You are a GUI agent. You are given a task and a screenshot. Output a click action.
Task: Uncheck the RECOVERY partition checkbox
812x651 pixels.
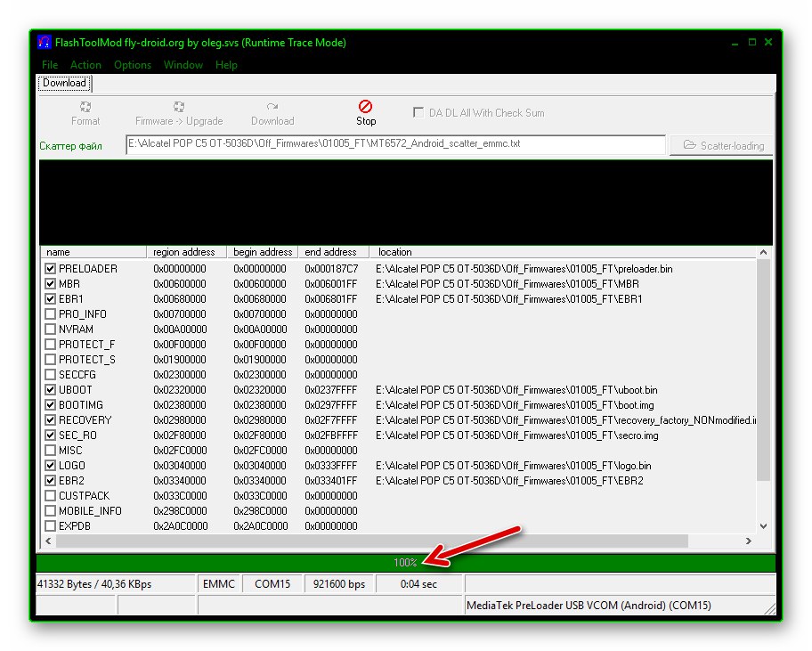pos(50,420)
